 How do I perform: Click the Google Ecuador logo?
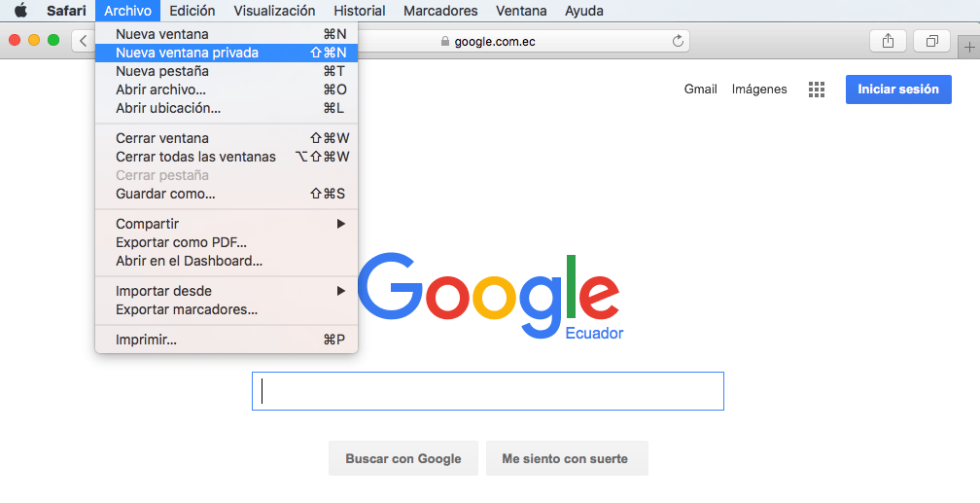(490, 296)
